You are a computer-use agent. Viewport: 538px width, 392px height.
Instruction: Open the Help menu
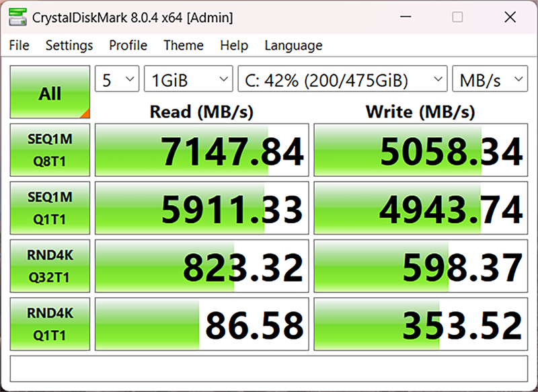(234, 45)
